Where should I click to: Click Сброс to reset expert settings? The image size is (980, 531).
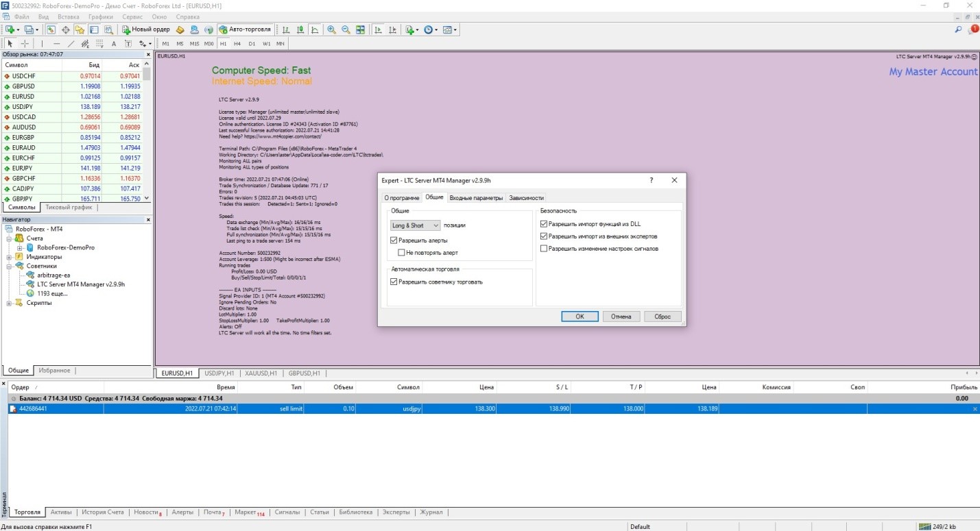661,316
